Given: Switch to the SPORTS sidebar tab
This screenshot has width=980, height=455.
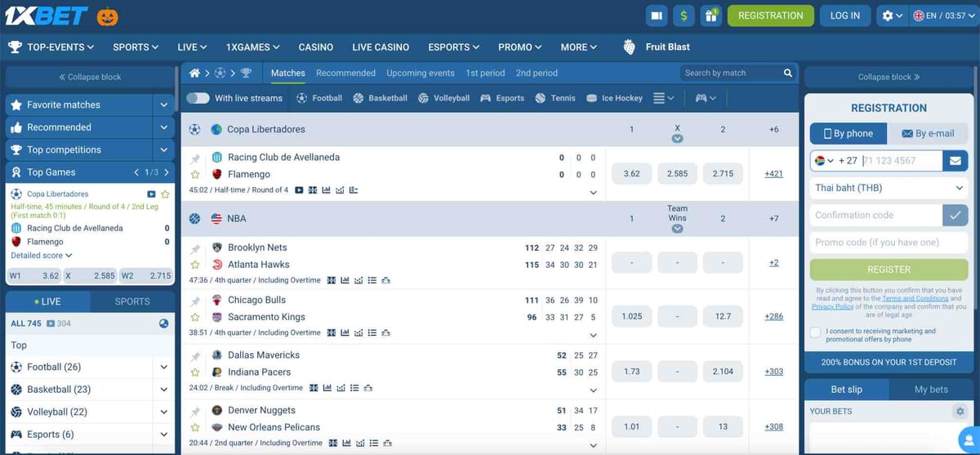Looking at the screenshot, I should pyautogui.click(x=132, y=301).
